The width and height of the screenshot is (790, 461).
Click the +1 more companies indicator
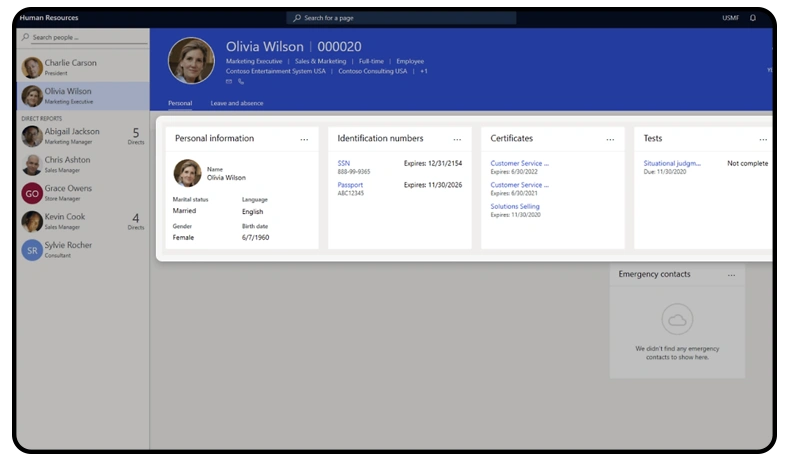424,71
